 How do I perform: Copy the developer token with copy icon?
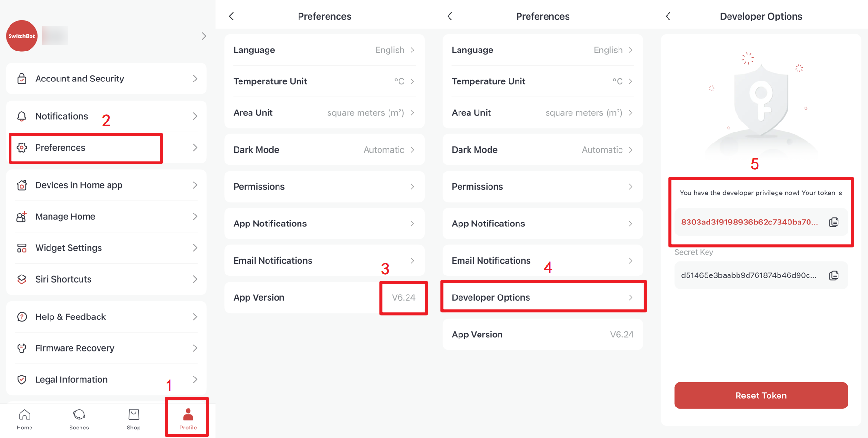(x=834, y=222)
